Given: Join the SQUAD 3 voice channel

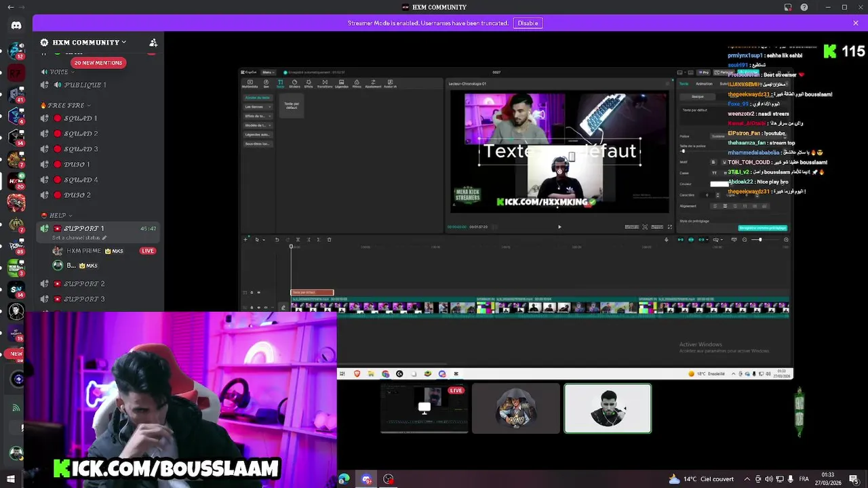Looking at the screenshot, I should pos(99,149).
